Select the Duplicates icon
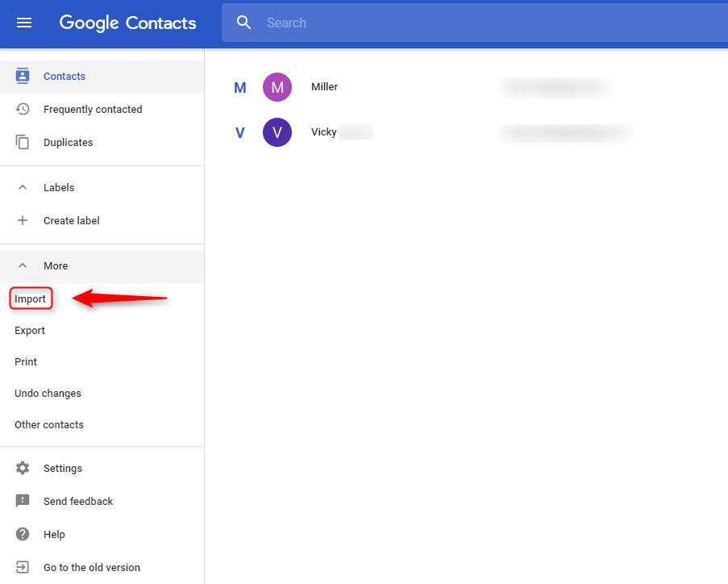This screenshot has width=728, height=584. [23, 142]
